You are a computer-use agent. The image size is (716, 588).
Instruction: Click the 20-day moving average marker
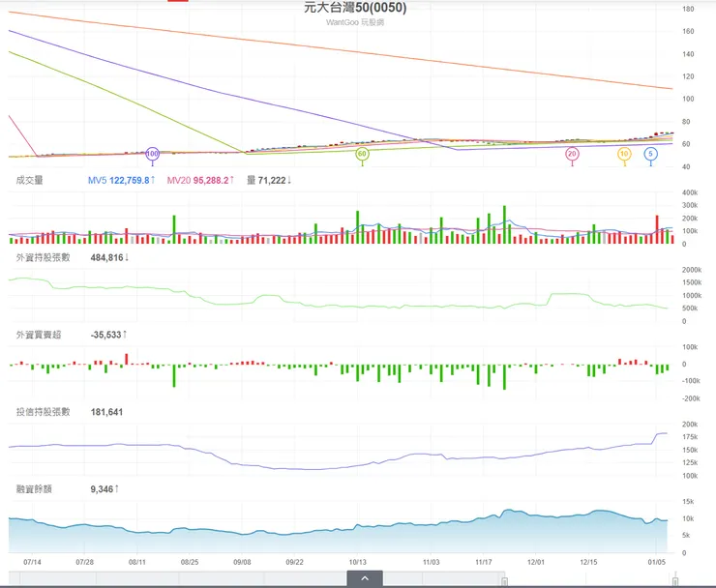(x=572, y=154)
